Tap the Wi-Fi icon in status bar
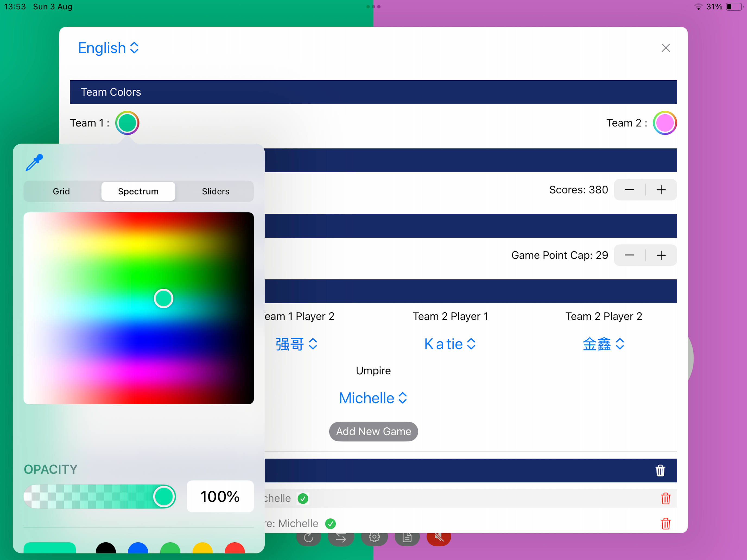The width and height of the screenshot is (747, 560). (698, 7)
